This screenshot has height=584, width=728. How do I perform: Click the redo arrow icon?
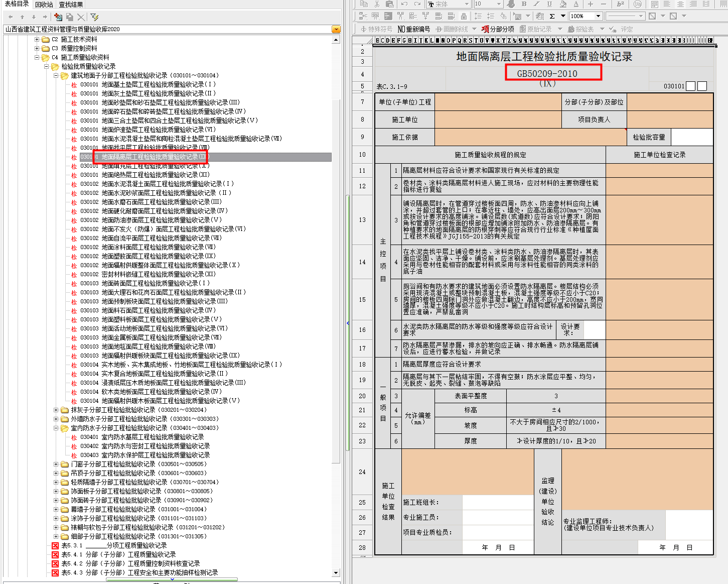pyautogui.click(x=417, y=4)
